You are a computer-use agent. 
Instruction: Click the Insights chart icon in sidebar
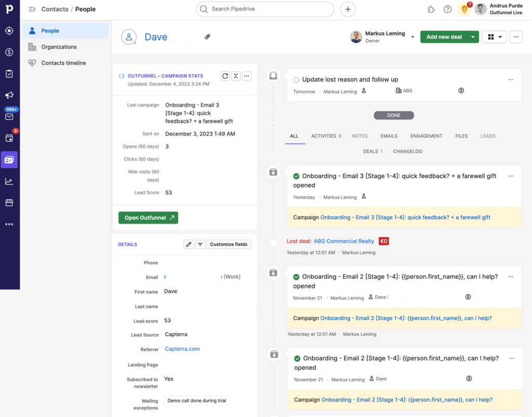pos(9,181)
